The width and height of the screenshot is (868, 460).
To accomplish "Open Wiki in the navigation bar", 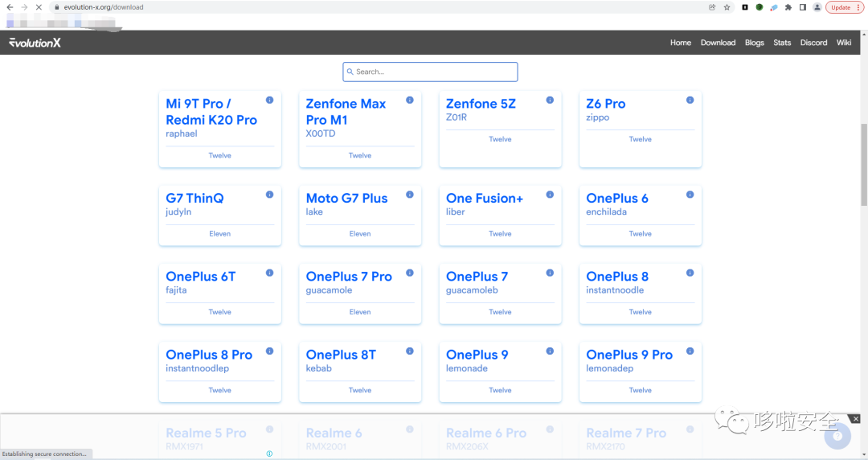I will click(844, 43).
